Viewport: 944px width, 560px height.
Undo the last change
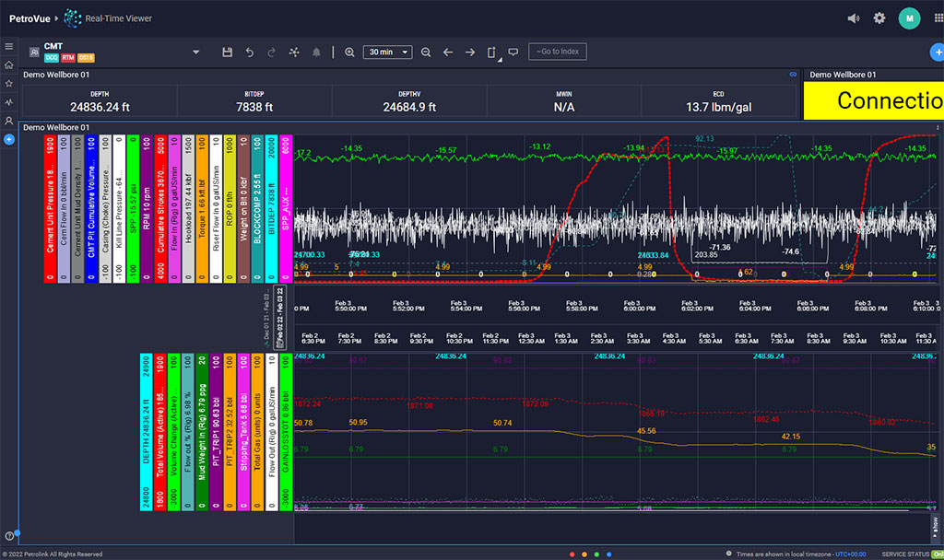[x=249, y=52]
